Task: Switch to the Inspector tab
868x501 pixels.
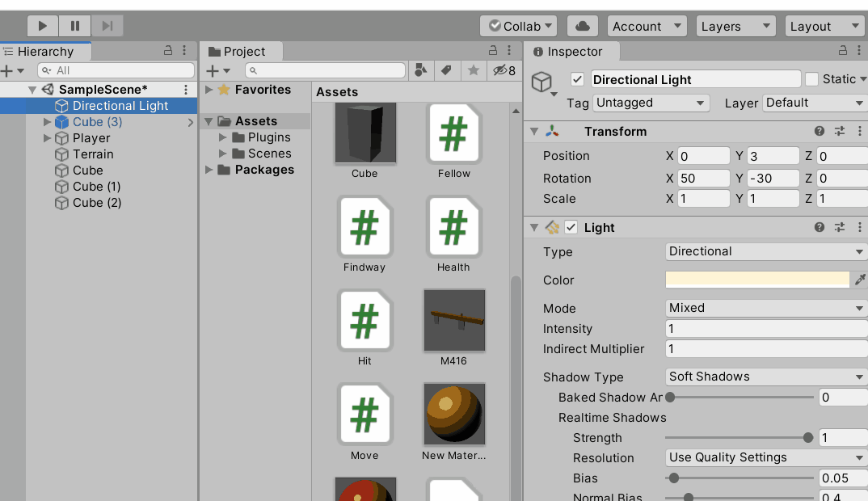Action: (574, 52)
